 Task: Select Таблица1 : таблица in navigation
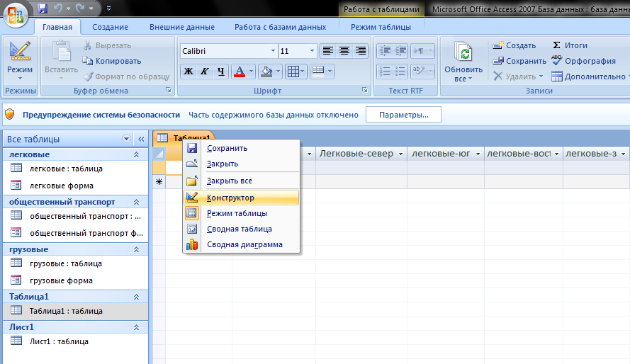pos(76,311)
